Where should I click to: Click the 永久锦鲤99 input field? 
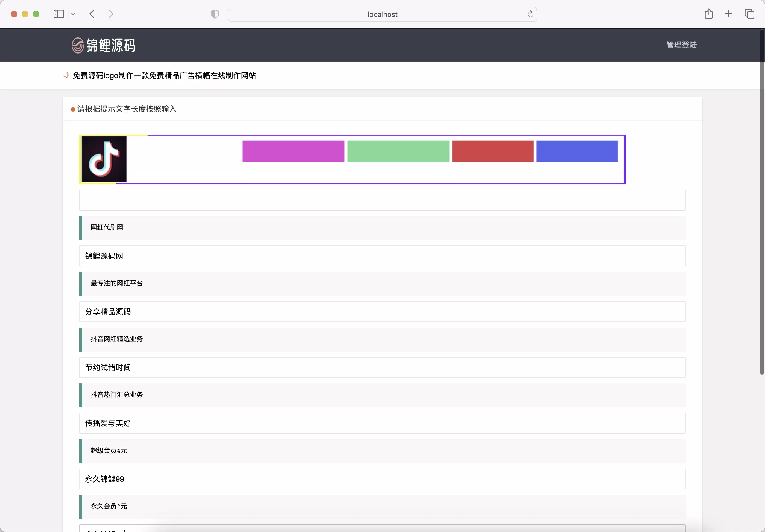point(382,479)
